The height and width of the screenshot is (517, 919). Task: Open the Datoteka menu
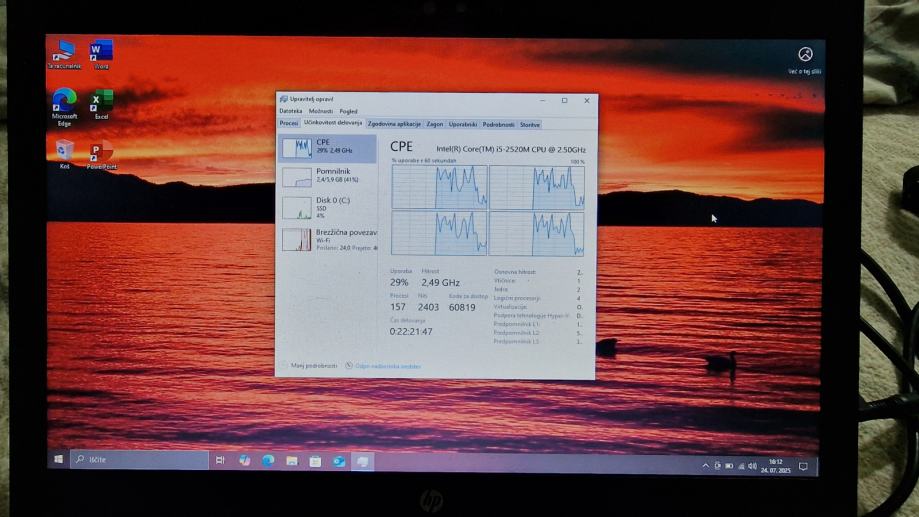290,111
